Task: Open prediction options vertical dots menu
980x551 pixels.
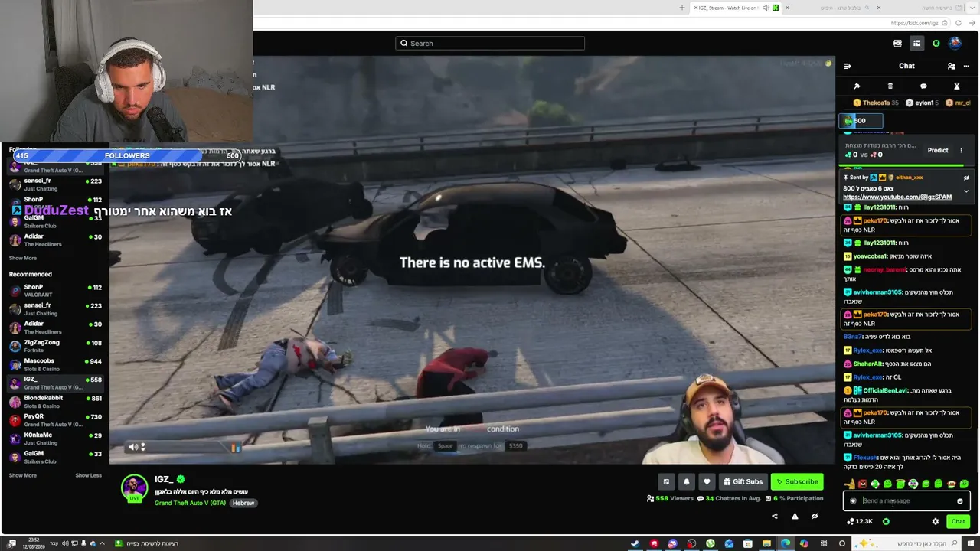Action: pyautogui.click(x=962, y=150)
